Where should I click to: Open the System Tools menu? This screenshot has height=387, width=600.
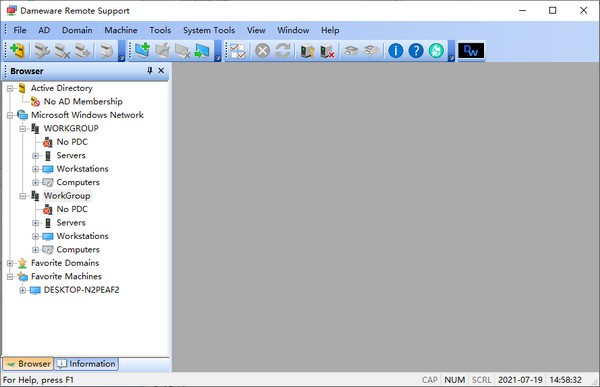209,30
